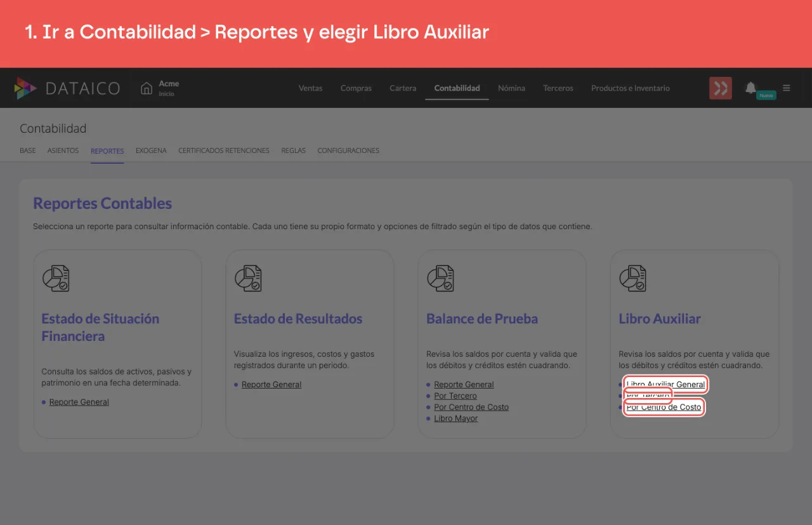Open the Libro Mayor report link
The width and height of the screenshot is (812, 525).
[x=456, y=419]
